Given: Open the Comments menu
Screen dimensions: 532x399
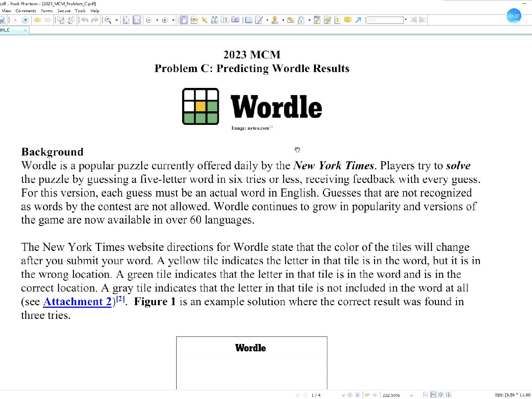Looking at the screenshot, I should (x=26, y=11).
